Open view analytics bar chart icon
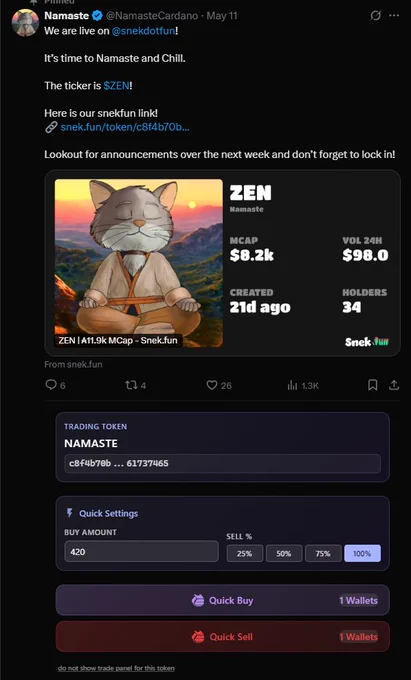The image size is (411, 680). click(292, 385)
